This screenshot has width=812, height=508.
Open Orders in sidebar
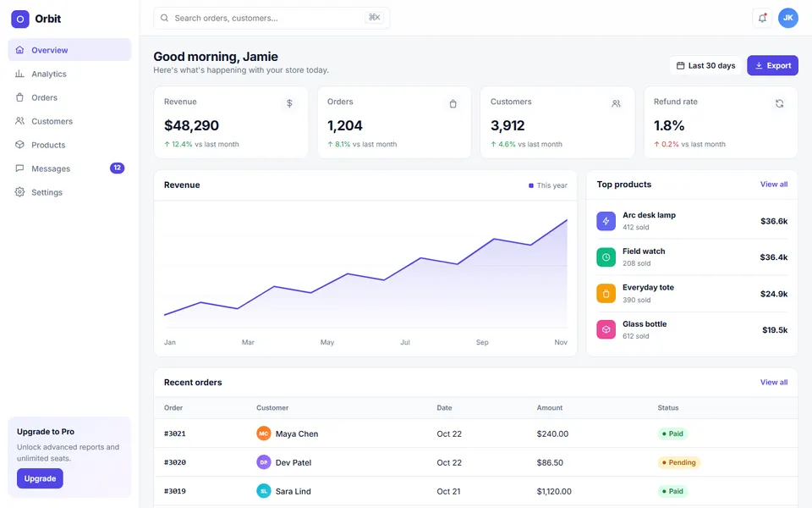coord(69,97)
